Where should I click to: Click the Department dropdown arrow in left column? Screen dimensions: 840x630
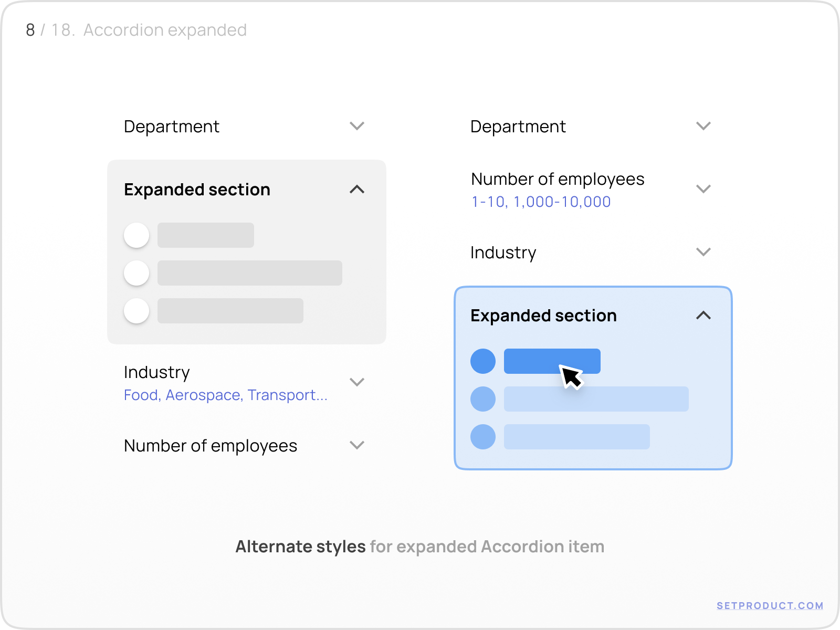coord(357,126)
